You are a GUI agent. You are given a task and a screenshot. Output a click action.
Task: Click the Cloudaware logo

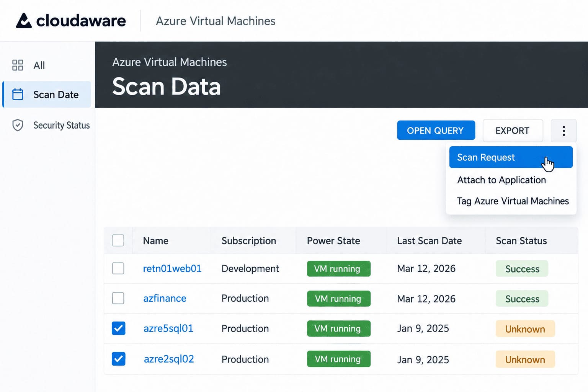click(x=71, y=21)
